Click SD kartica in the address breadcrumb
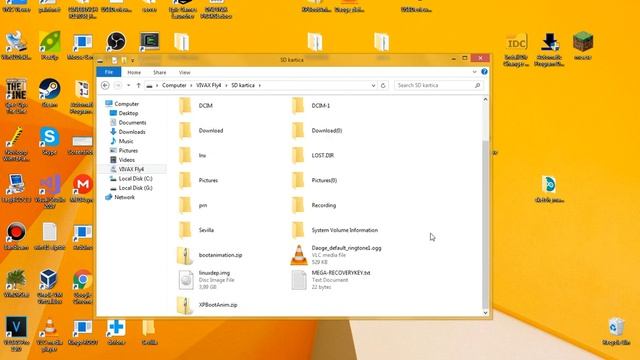This screenshot has height=360, width=640. pos(243,85)
